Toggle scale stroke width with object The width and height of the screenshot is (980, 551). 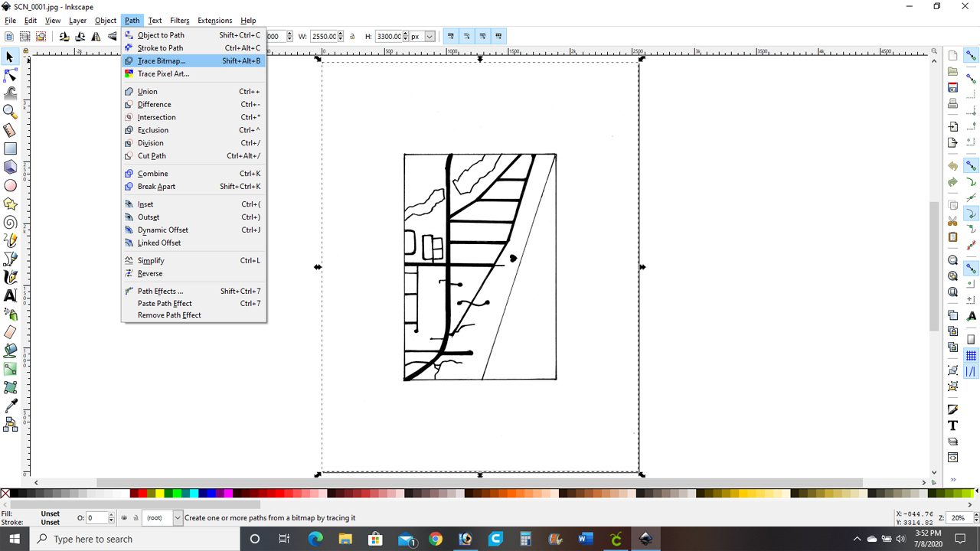pos(450,36)
